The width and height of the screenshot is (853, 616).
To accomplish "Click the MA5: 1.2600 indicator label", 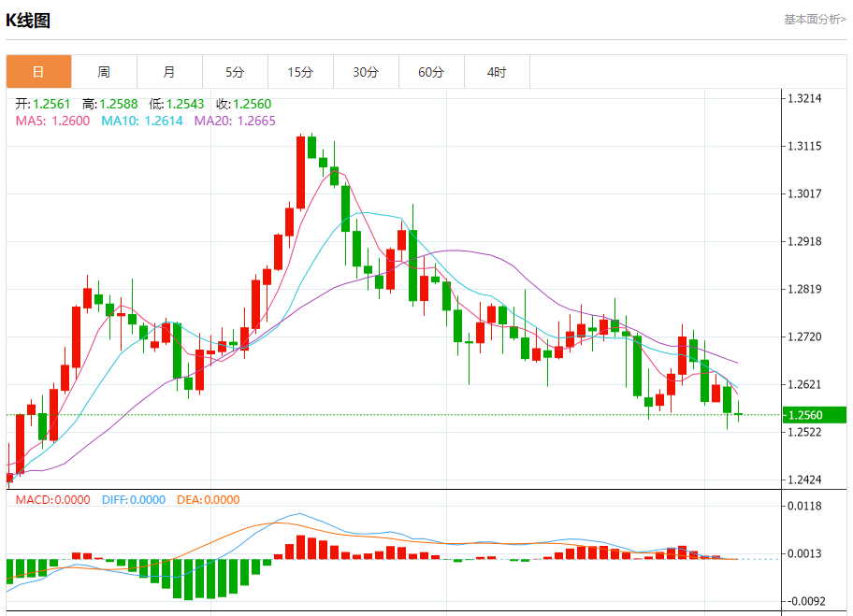I will click(x=52, y=121).
